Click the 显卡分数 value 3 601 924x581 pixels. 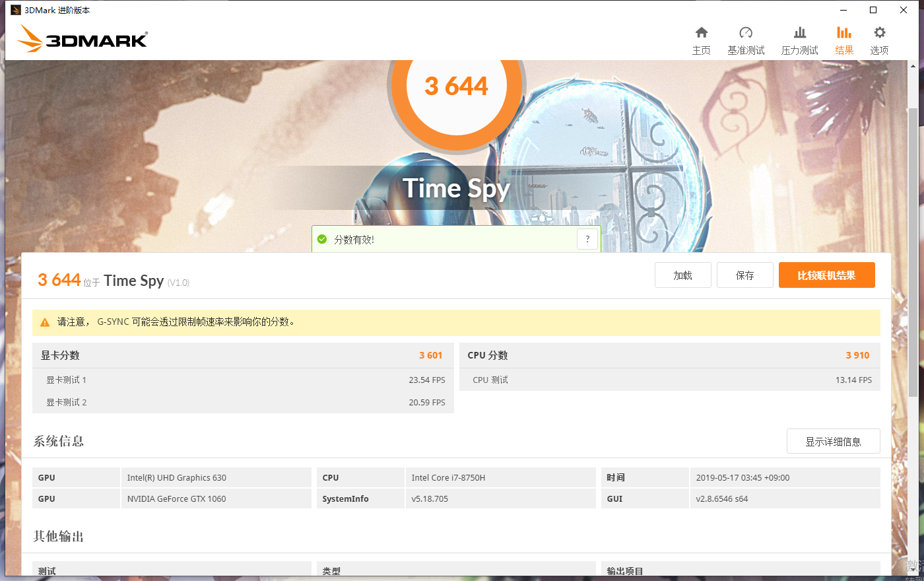[431, 355]
